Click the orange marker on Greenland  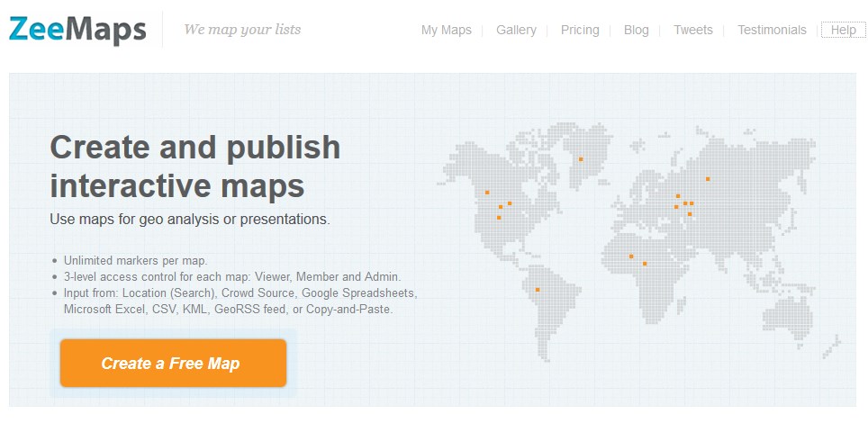(581, 159)
